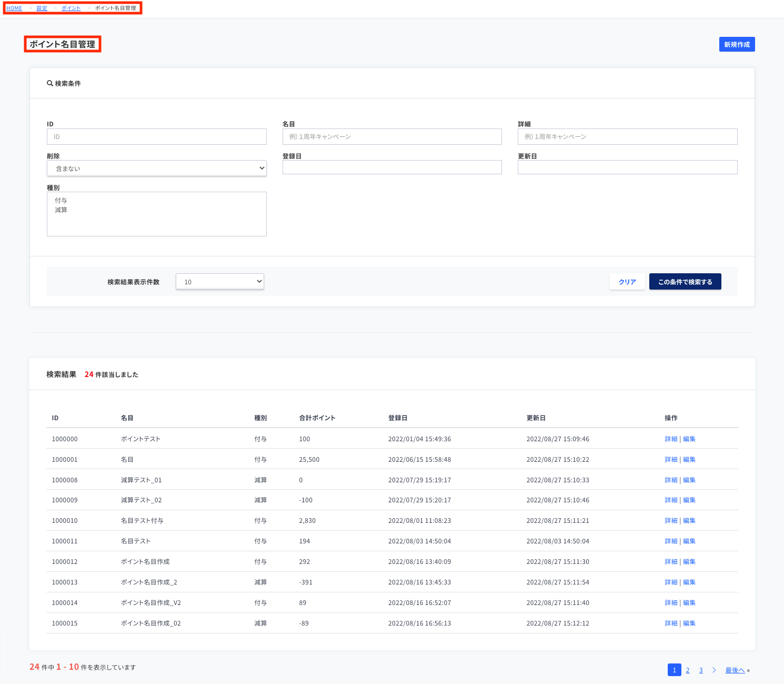
Task: Open the 検索結果表示件数 dropdown
Action: pos(220,282)
